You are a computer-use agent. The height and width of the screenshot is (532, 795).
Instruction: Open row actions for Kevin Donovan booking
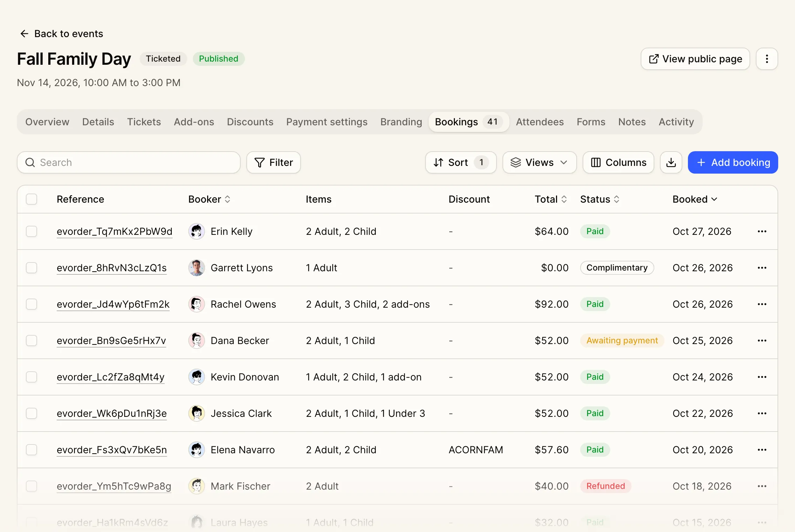pyautogui.click(x=762, y=377)
